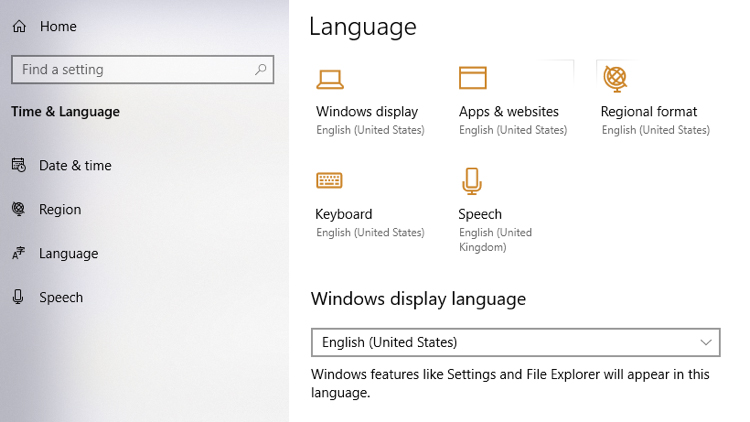This screenshot has height=422, width=750.
Task: Open the Region page from sidebar
Action: [60, 209]
